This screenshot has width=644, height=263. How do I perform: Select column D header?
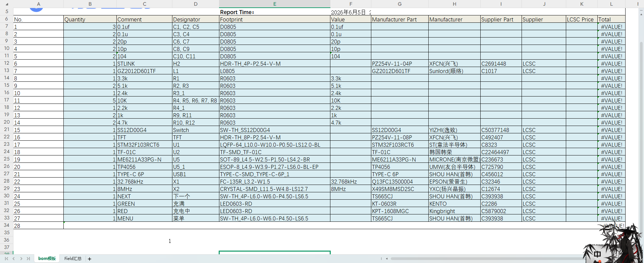pos(196,4)
